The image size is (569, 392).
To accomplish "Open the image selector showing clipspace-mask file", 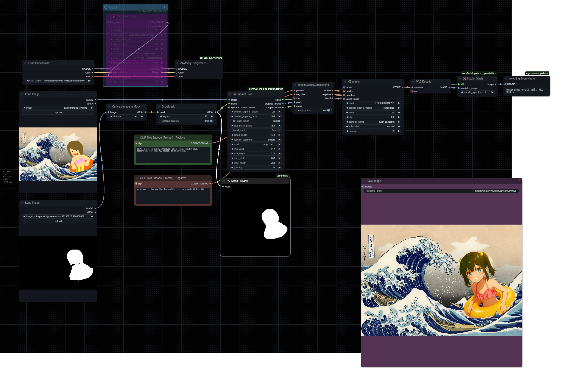I will click(58, 216).
